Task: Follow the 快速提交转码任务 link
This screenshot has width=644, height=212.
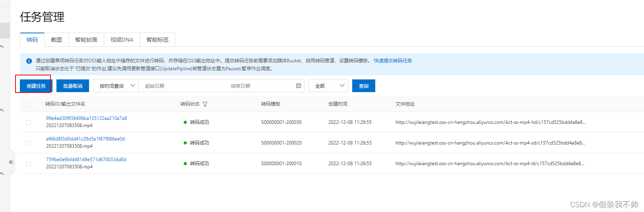Action: pos(393,61)
